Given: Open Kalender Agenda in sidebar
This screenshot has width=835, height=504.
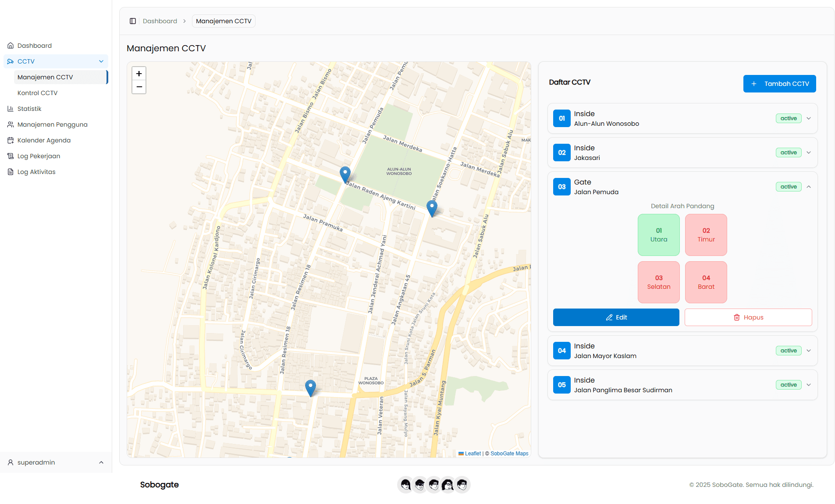Looking at the screenshot, I should (x=44, y=140).
